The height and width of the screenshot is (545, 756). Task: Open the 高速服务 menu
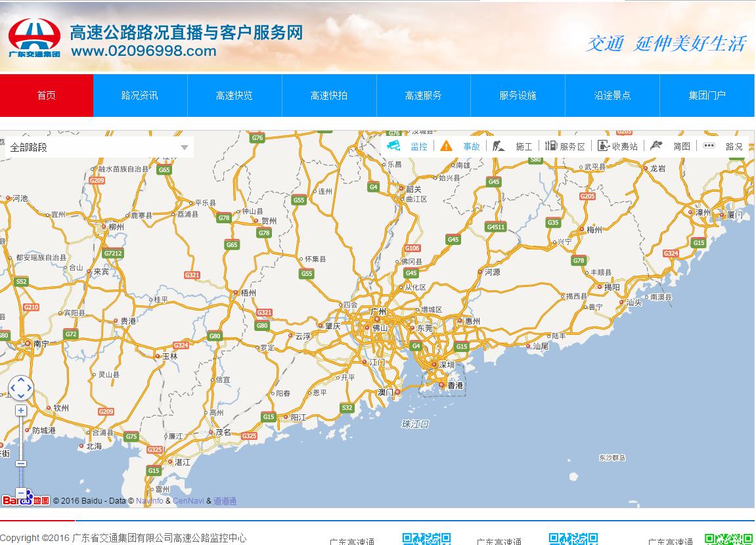click(424, 95)
